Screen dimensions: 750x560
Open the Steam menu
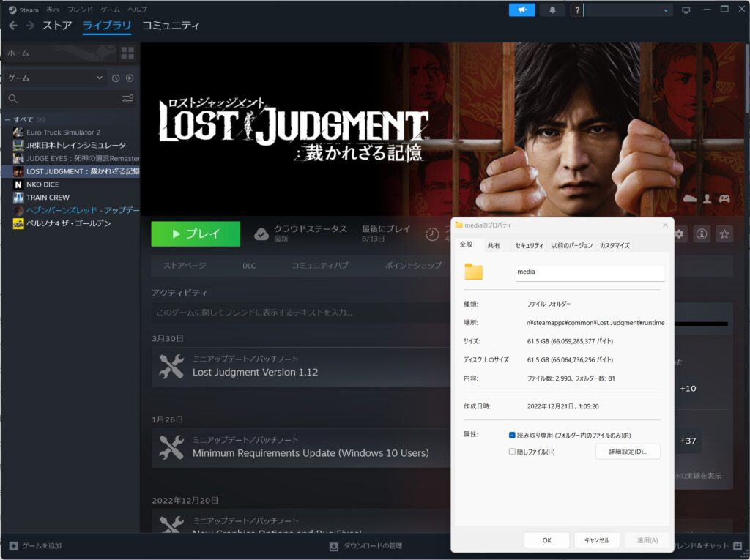point(24,10)
